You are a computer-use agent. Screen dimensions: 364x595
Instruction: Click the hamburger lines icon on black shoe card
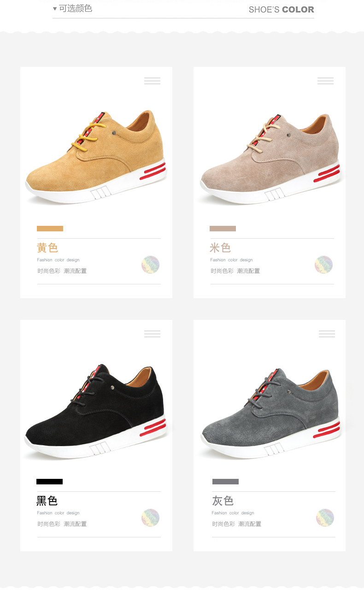pos(152,334)
